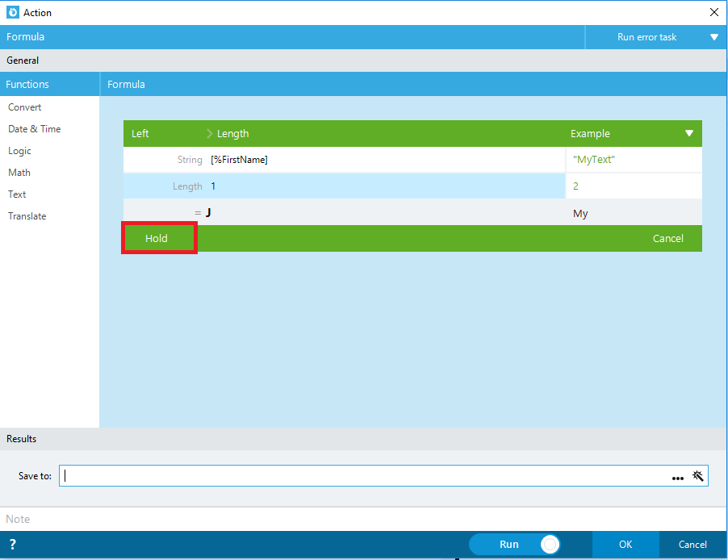Expand the Run error task dropdown arrow
728x560 pixels.
pyautogui.click(x=714, y=37)
